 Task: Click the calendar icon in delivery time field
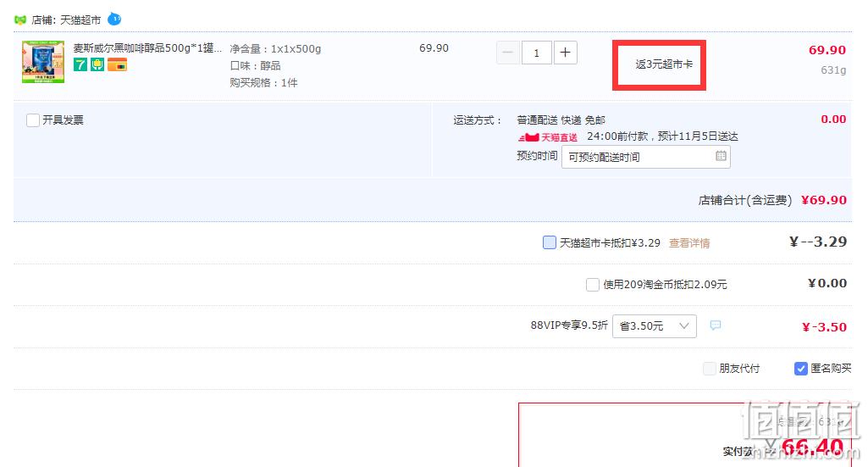[x=721, y=156]
